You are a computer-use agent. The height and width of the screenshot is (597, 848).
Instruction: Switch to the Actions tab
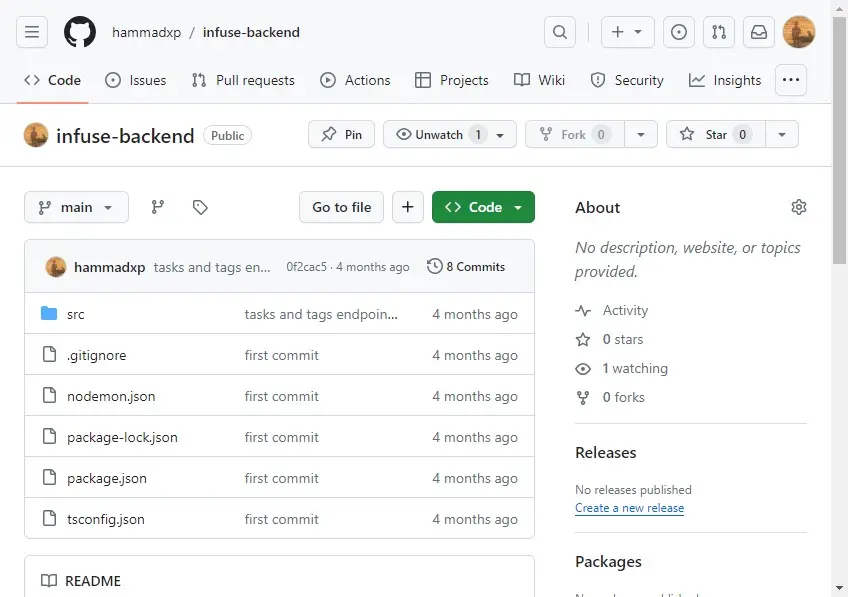tap(356, 80)
